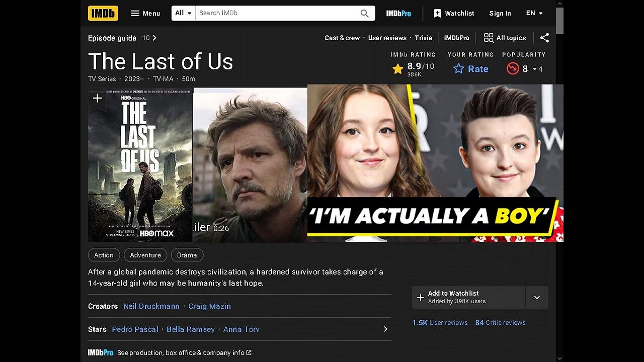Viewport: 644px width, 362px height.
Task: Focus the Search IMDb field
Action: pos(276,13)
